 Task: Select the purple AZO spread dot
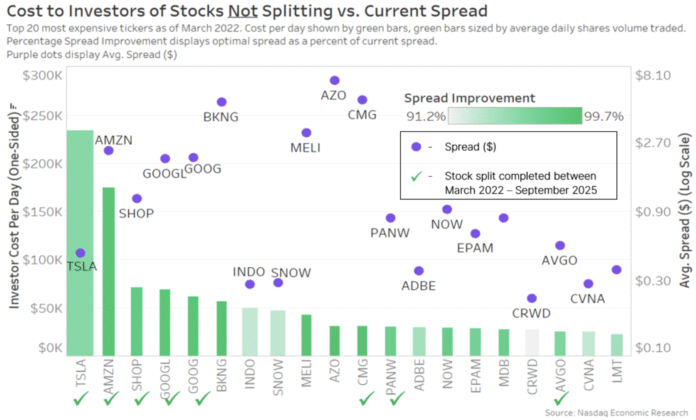(335, 80)
